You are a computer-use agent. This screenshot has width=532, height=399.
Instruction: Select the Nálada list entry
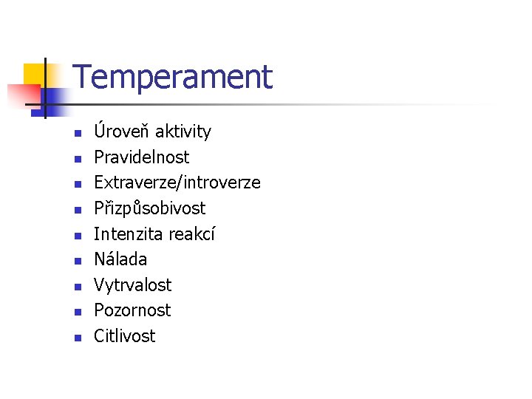click(x=120, y=259)
